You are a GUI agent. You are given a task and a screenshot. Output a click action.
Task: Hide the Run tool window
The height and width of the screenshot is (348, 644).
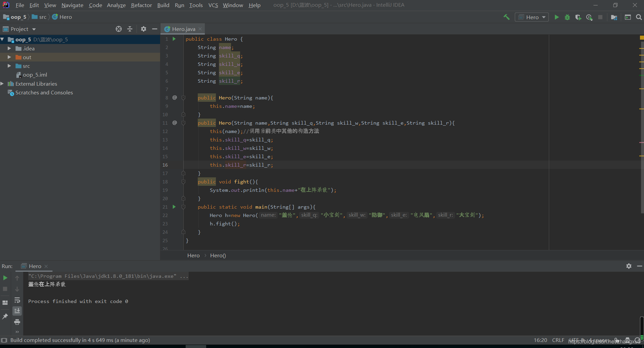[x=640, y=266]
